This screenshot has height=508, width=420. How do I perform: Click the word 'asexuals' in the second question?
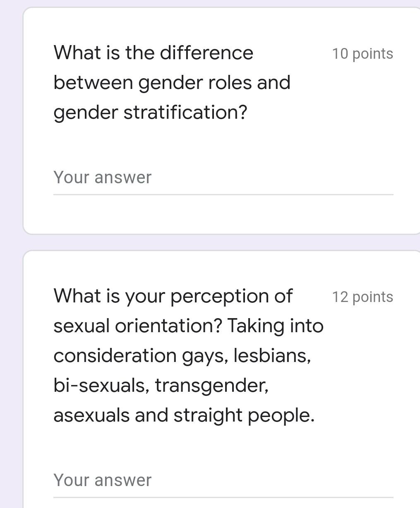pos(92,415)
